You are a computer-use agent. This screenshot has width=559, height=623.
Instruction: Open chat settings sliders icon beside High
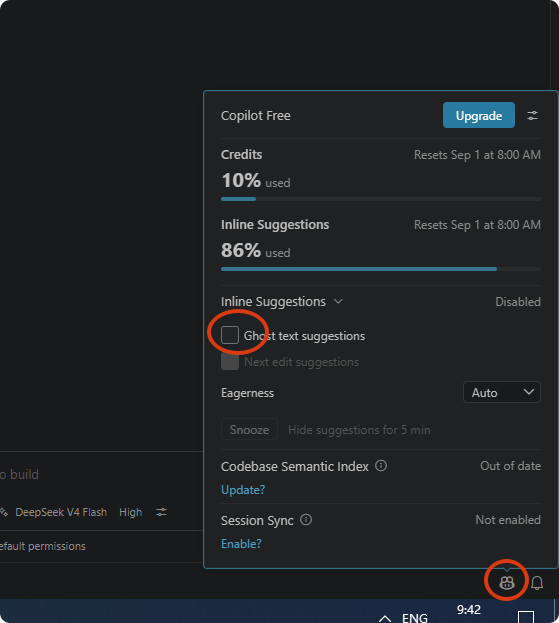coord(161,512)
